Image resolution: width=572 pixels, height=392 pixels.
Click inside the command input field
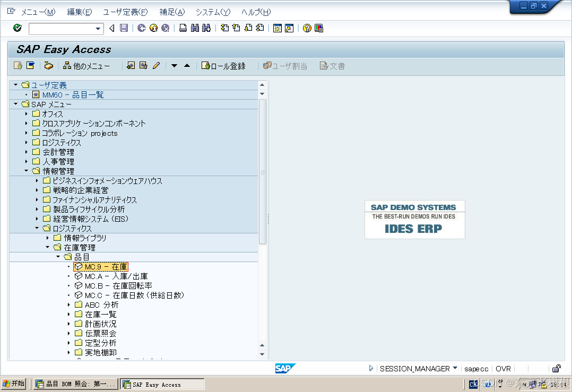click(62, 29)
